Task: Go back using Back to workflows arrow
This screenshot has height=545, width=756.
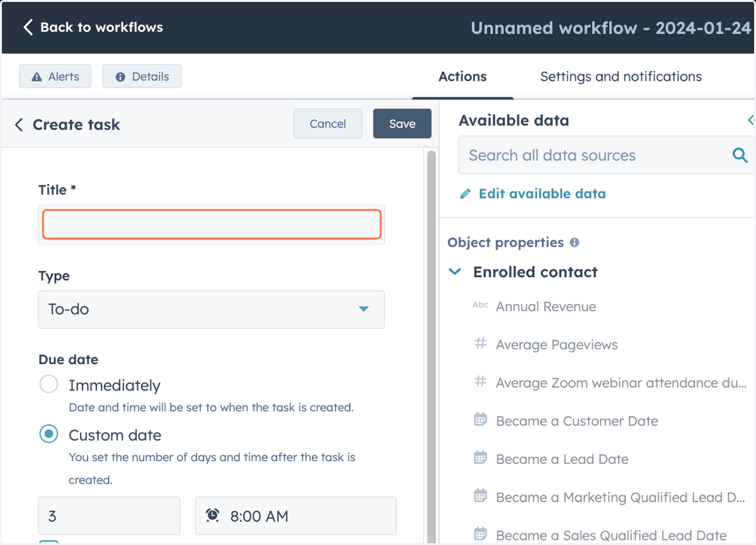Action: click(28, 27)
